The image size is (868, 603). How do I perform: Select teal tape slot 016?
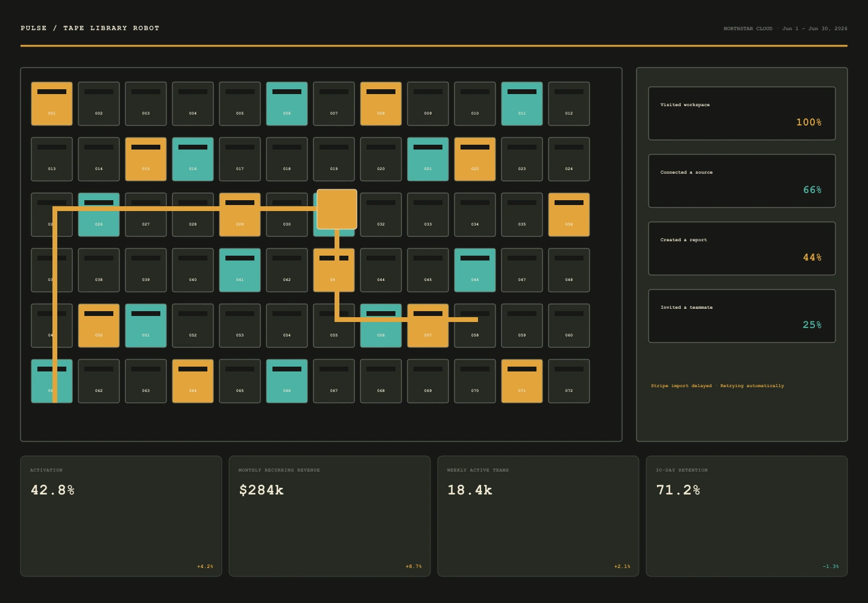[x=193, y=159]
